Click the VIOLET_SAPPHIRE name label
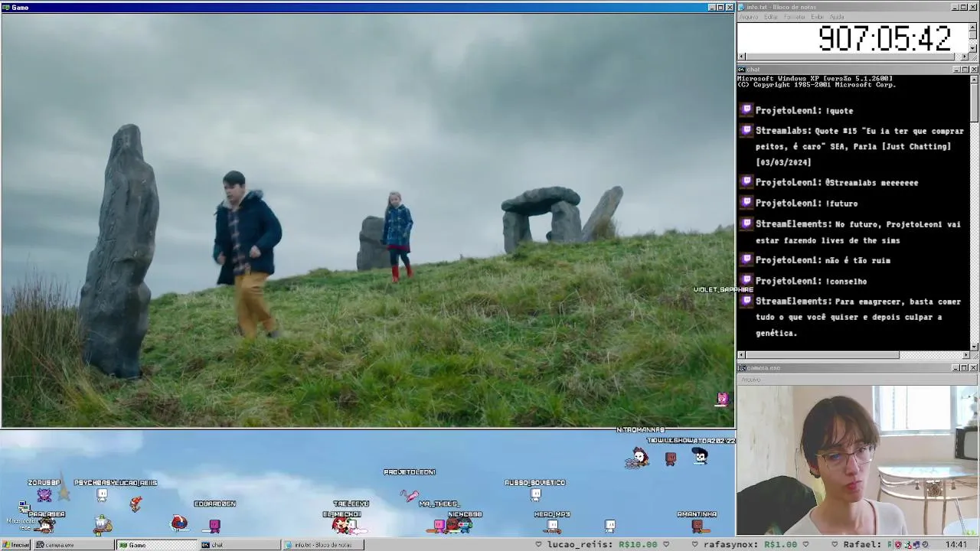 pyautogui.click(x=724, y=289)
